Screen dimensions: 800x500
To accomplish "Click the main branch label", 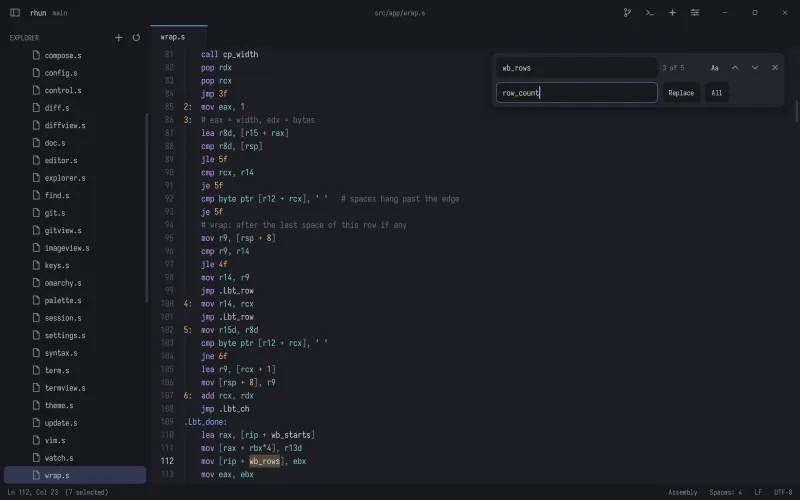I will coord(60,13).
